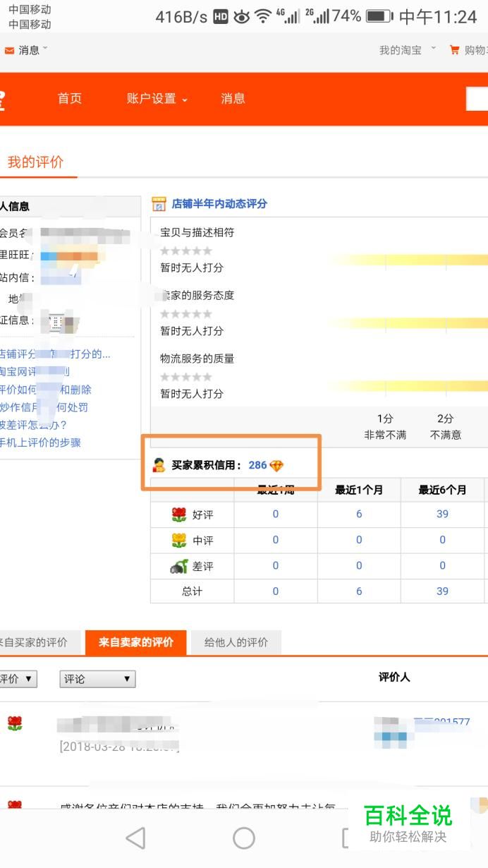Viewport: 488px width, 868px height.
Task: Click the buyer avatar icon beside 买家累积信用
Action: click(x=159, y=465)
